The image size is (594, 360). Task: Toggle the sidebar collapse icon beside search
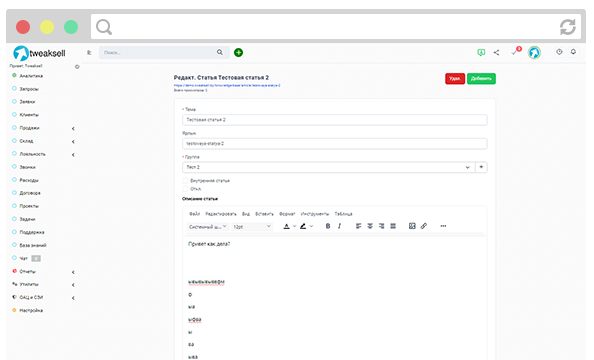[x=89, y=53]
